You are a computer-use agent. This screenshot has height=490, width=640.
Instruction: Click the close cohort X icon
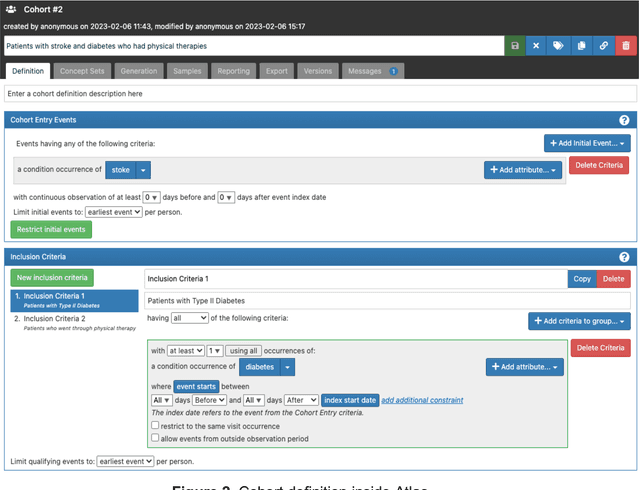[536, 46]
